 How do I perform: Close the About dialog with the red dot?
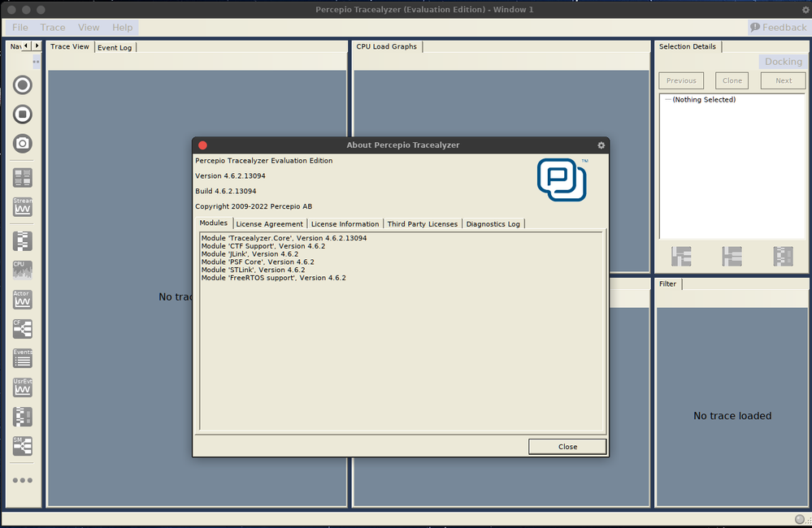point(202,145)
